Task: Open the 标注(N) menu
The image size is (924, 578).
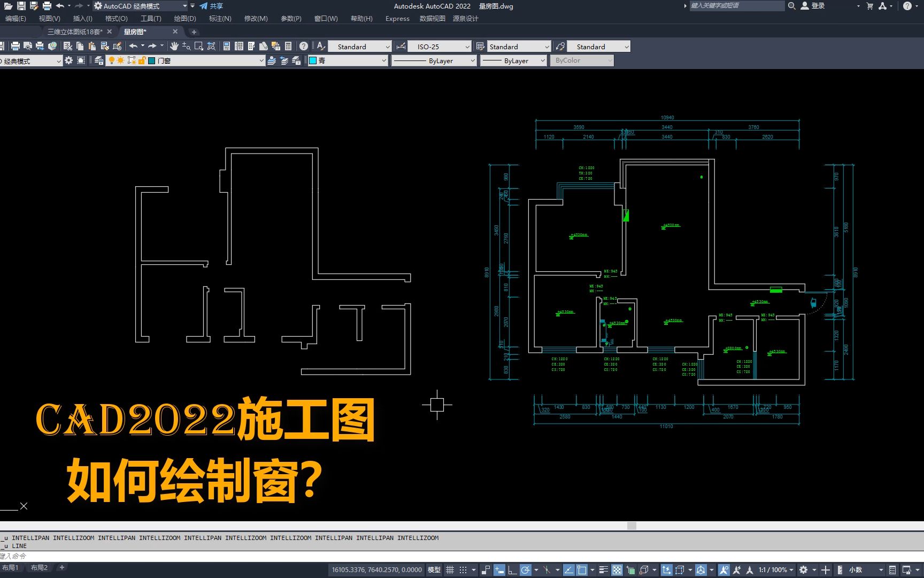Action: coord(220,18)
